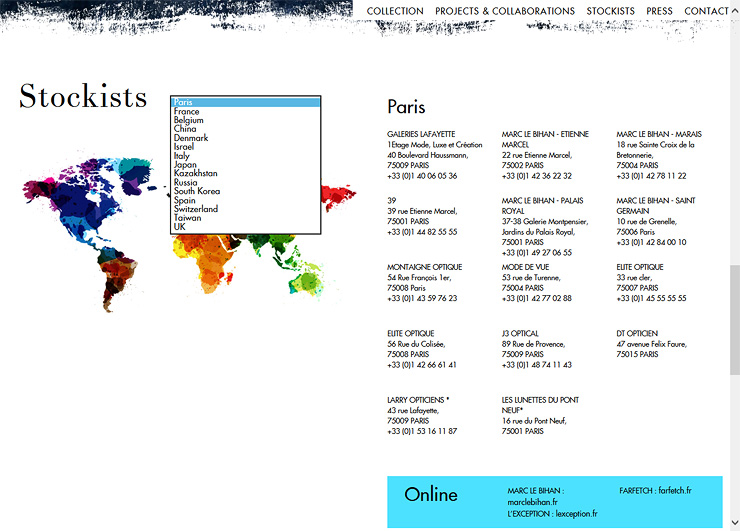The image size is (740, 531).
Task: Open marclebihan.fr online link
Action: (x=532, y=502)
